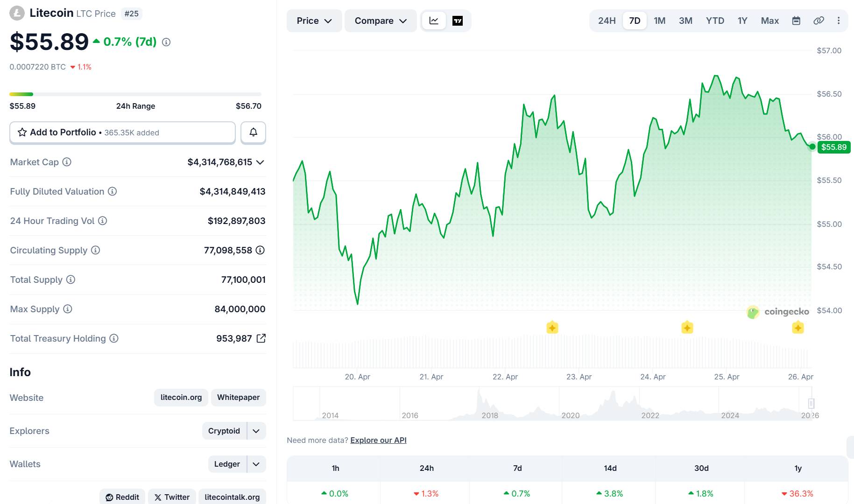Screen dimensions: 854x504
Task: Click Add to Portfolio button
Action: coord(122,133)
